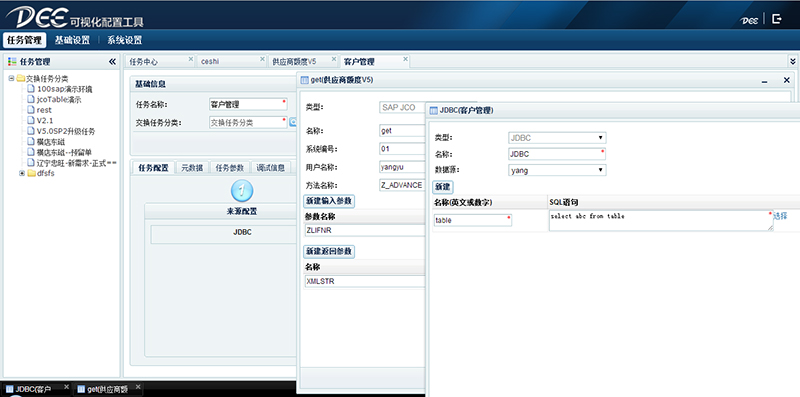Open the JDBC 类型 dropdown
This screenshot has width=800, height=397.
(x=601, y=138)
